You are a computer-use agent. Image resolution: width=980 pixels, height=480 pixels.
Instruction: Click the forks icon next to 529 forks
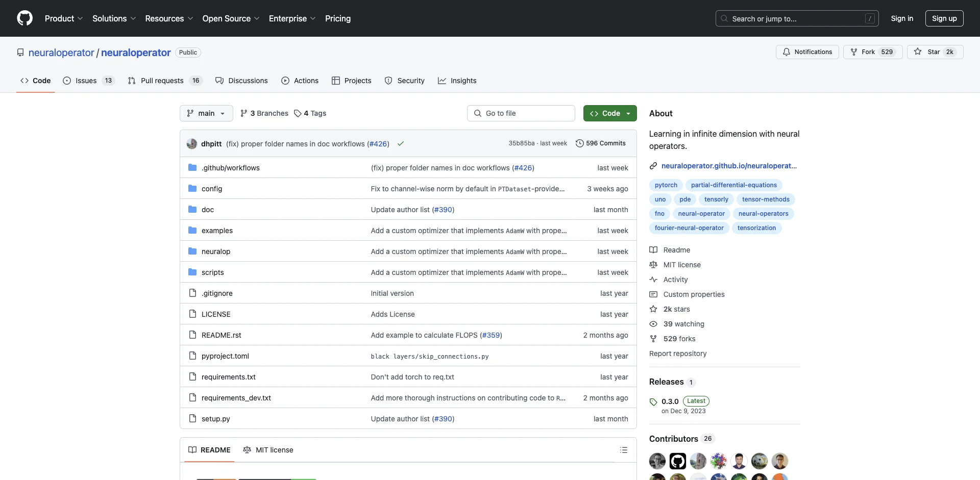pyautogui.click(x=653, y=339)
